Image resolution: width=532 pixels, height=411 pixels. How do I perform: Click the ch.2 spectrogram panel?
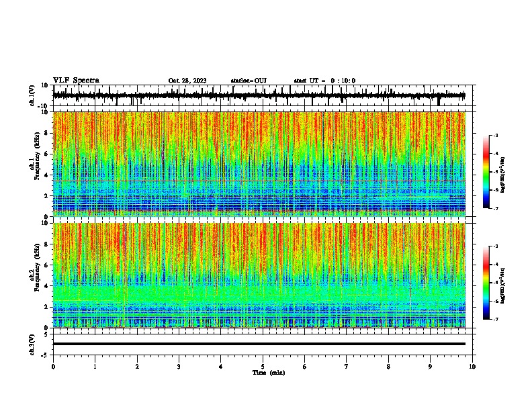(259, 275)
